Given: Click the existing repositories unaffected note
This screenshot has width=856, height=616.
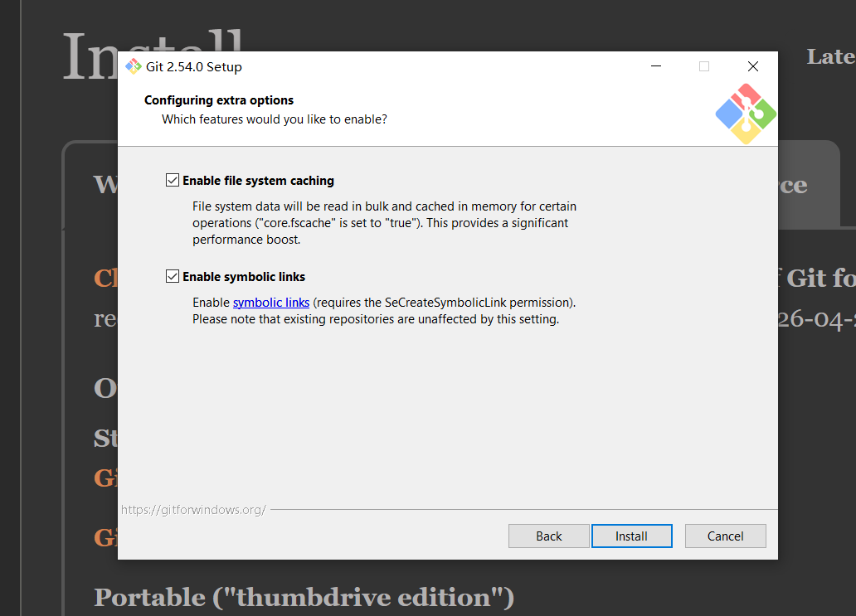Looking at the screenshot, I should [x=376, y=319].
